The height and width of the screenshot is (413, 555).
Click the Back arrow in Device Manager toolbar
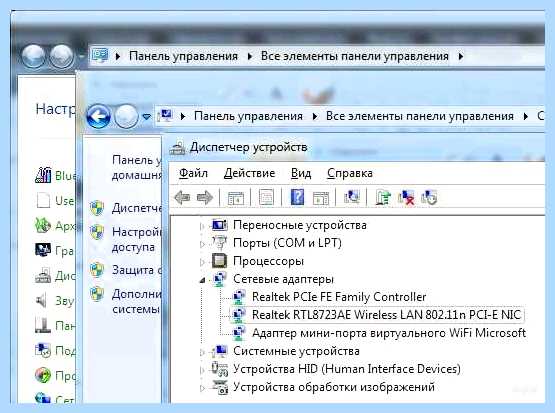click(183, 197)
